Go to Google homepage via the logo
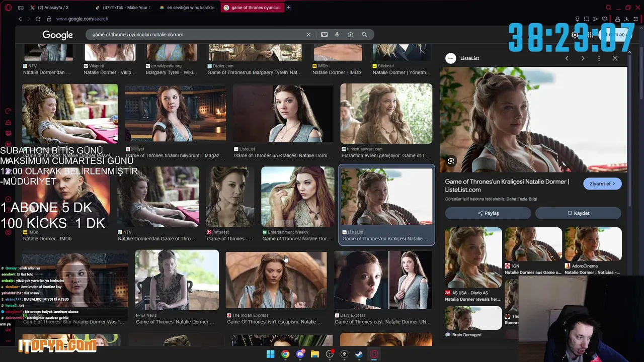Screen dimensions: 644x362 (57, 35)
